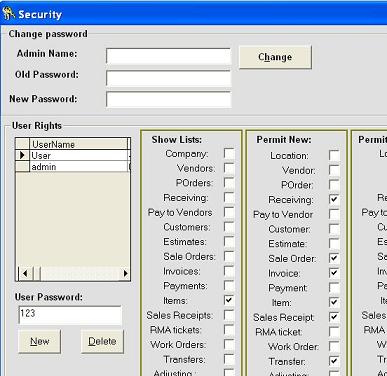This screenshot has width=387, height=376.
Task: Toggle Show Lists Vendors checkbox
Action: pyautogui.click(x=229, y=168)
